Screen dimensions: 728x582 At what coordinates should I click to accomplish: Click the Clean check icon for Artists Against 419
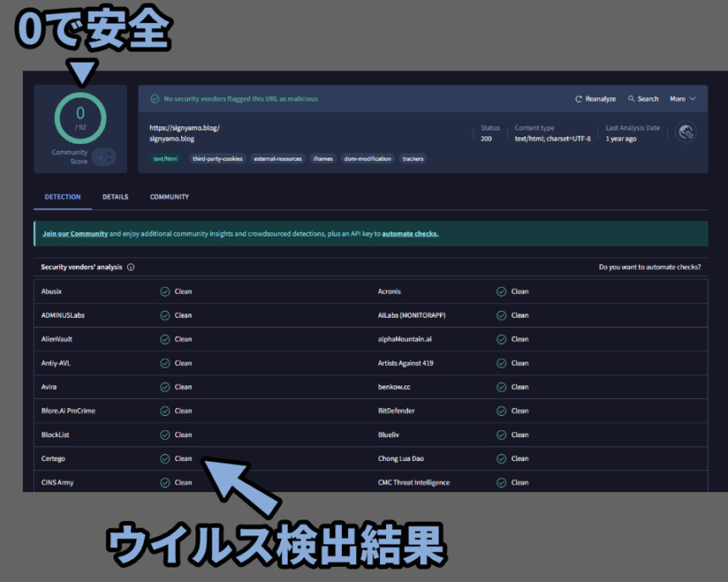pyautogui.click(x=501, y=363)
